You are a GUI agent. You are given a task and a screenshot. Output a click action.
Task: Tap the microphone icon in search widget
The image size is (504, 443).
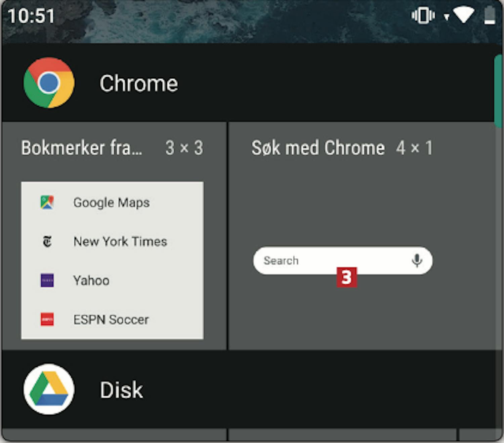(417, 260)
